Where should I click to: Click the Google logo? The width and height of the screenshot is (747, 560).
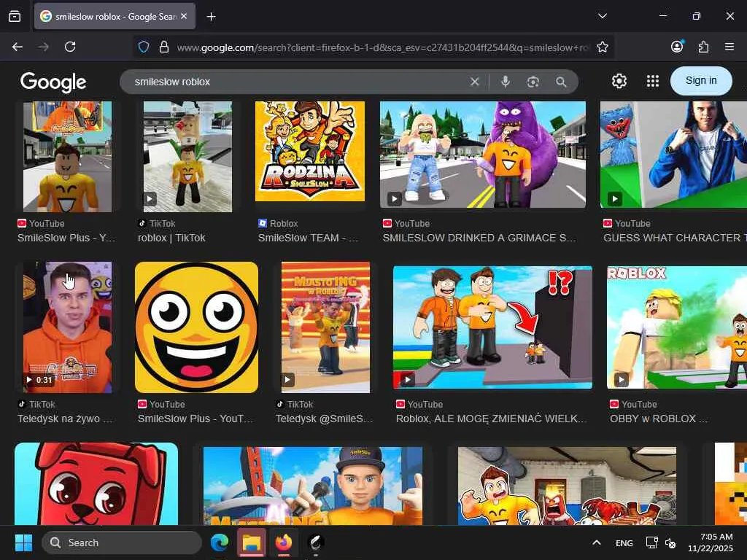(53, 82)
